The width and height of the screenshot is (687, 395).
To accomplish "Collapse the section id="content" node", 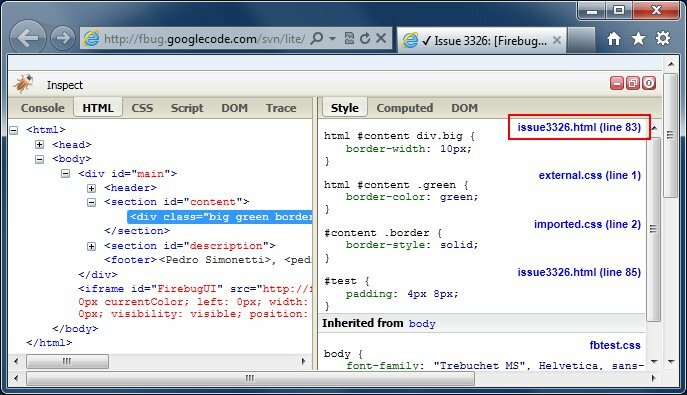I will coord(91,202).
